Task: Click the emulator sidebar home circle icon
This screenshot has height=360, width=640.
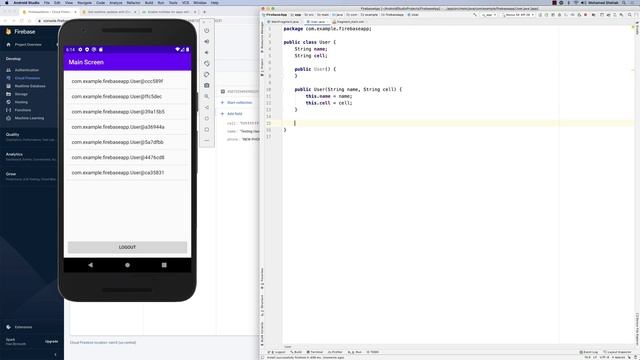Action: point(207,119)
